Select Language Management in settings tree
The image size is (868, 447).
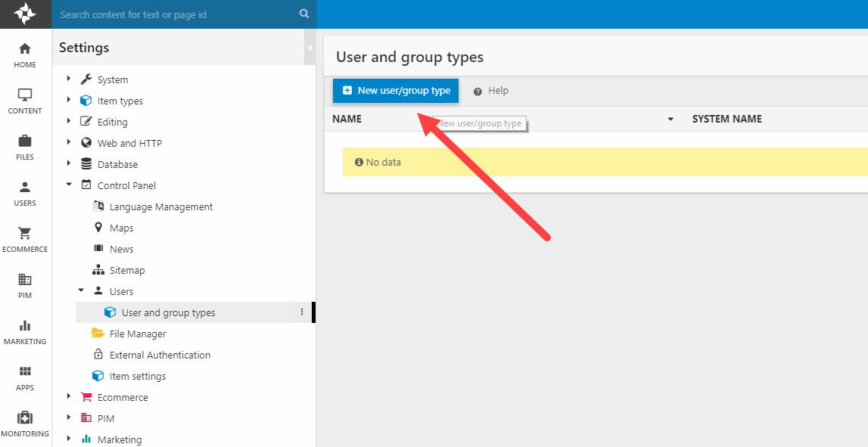coord(160,206)
